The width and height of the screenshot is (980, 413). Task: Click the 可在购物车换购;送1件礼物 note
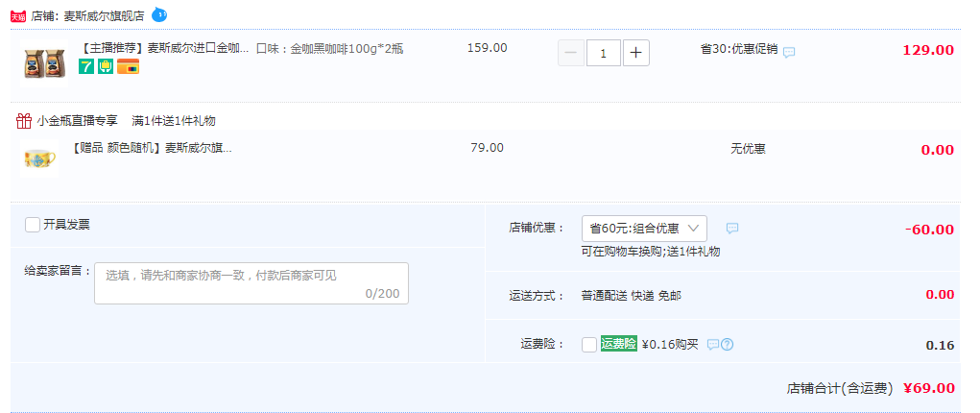click(651, 252)
